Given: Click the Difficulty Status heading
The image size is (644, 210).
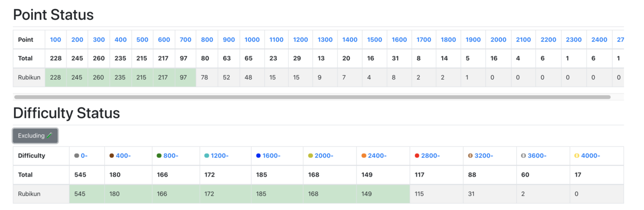Looking at the screenshot, I should tap(67, 113).
